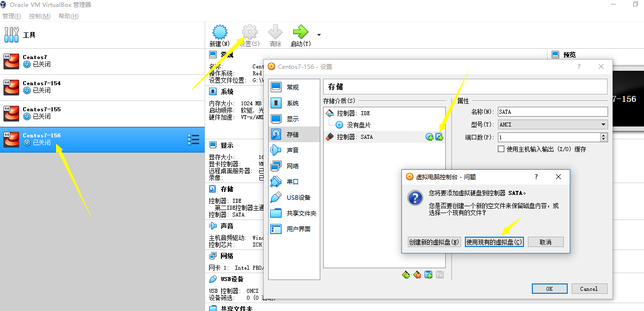This screenshot has height=311, width=644.
Task: Open 设置(S) settings from the manager toolbar
Action: (x=249, y=36)
